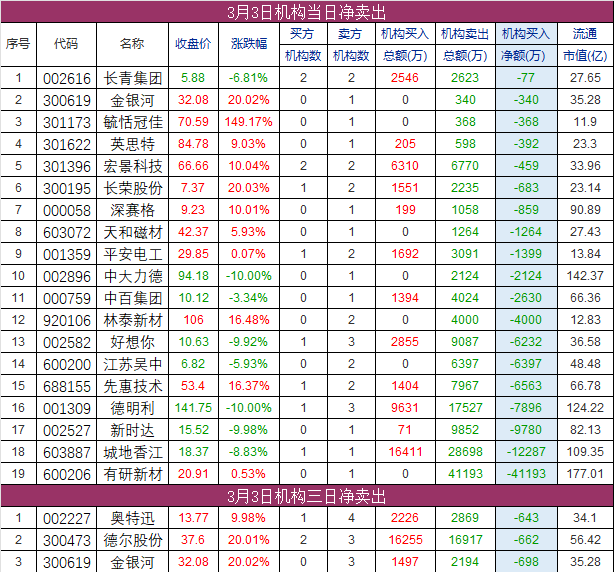This screenshot has width=616, height=572.
Task: Click the -6397 net amount cell
Action: [526, 364]
